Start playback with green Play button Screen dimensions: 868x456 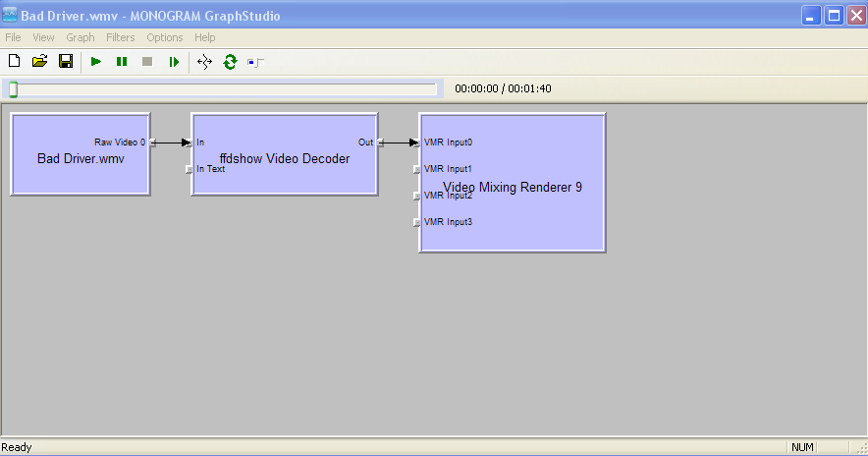coord(96,62)
